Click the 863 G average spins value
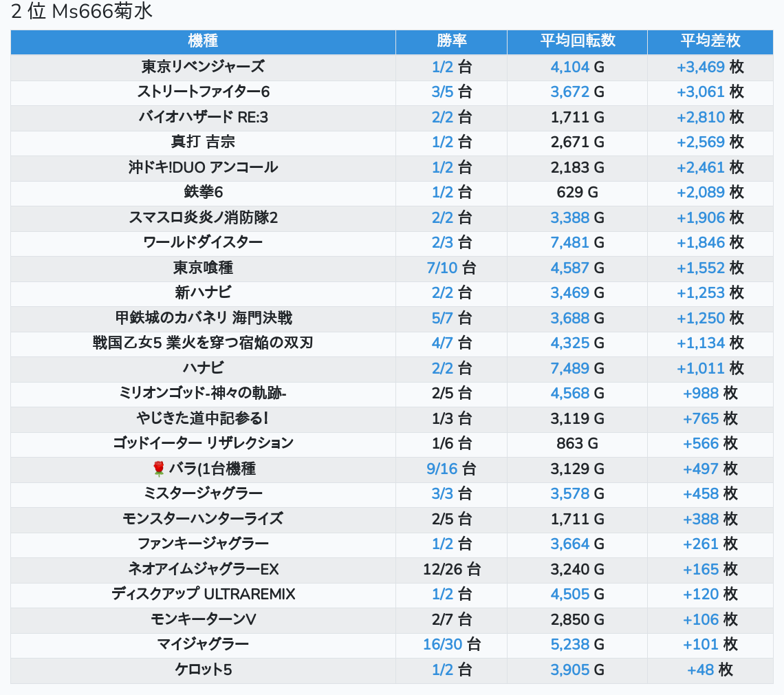 point(578,444)
